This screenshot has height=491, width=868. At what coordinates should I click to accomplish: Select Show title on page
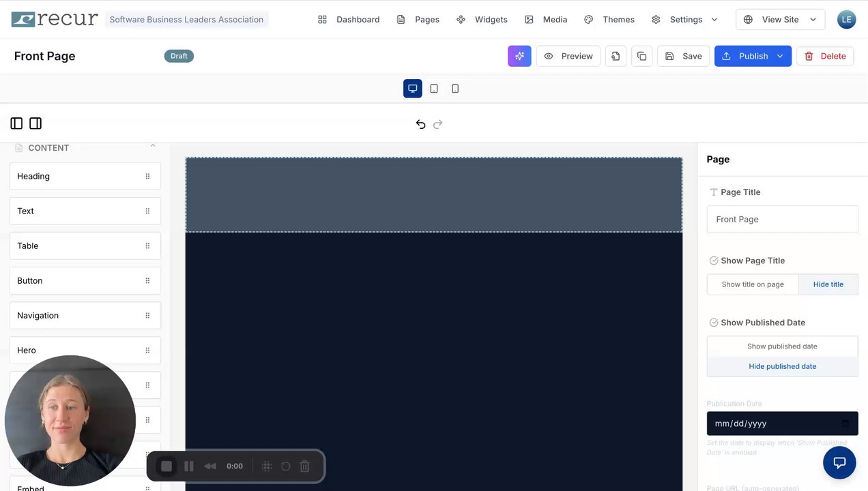click(x=753, y=284)
